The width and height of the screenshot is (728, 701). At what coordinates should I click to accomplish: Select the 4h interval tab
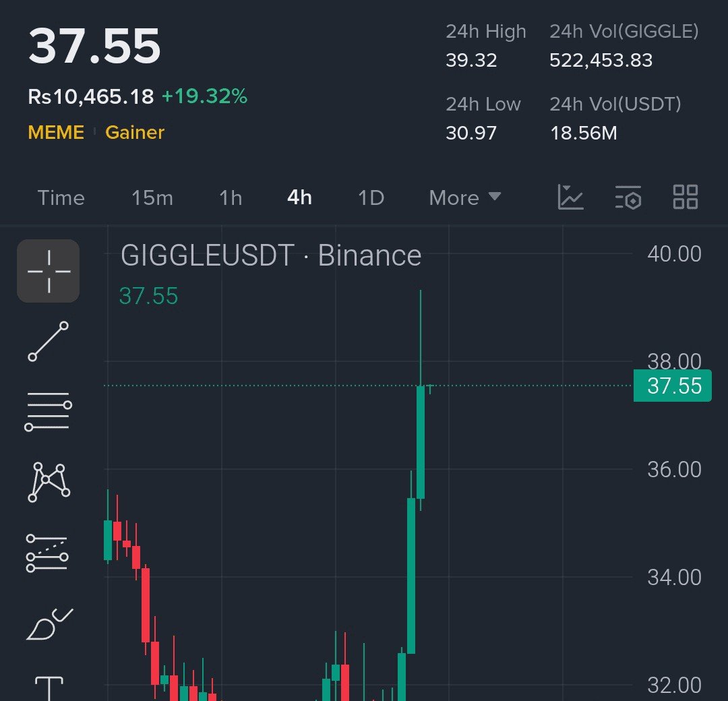click(299, 197)
